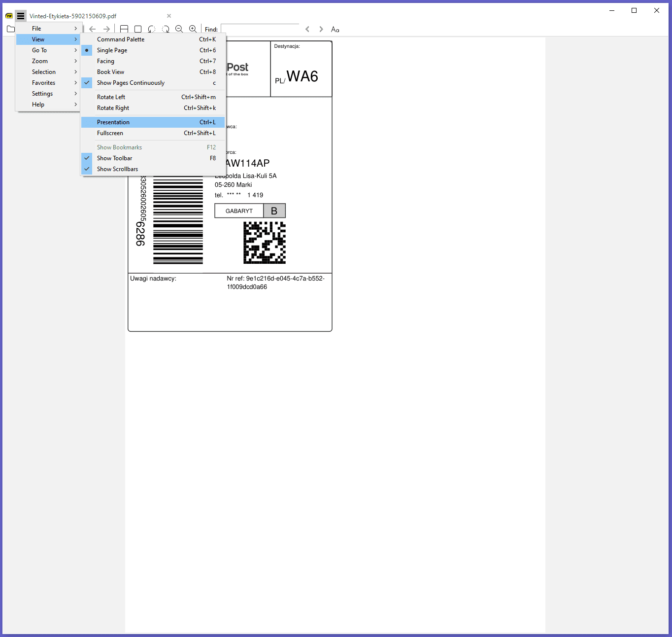
Task: Expand the Go To submenu
Action: pos(48,50)
